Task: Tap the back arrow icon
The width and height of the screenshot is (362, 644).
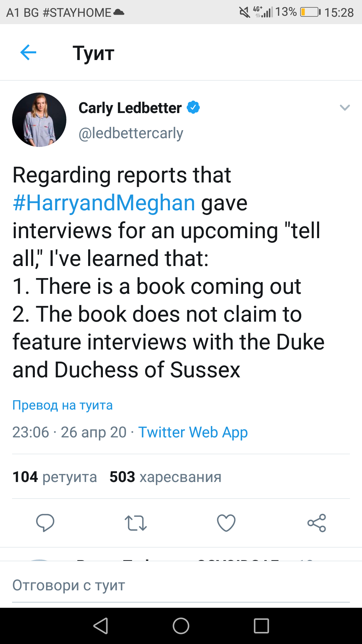Action: pyautogui.click(x=28, y=52)
